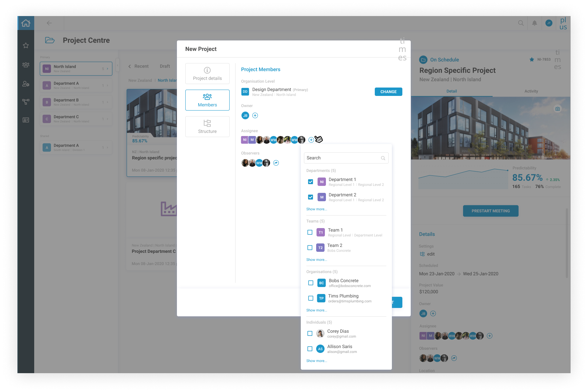Screen dimensions: 588x392
Task: Open Project details step
Action: pyautogui.click(x=207, y=74)
